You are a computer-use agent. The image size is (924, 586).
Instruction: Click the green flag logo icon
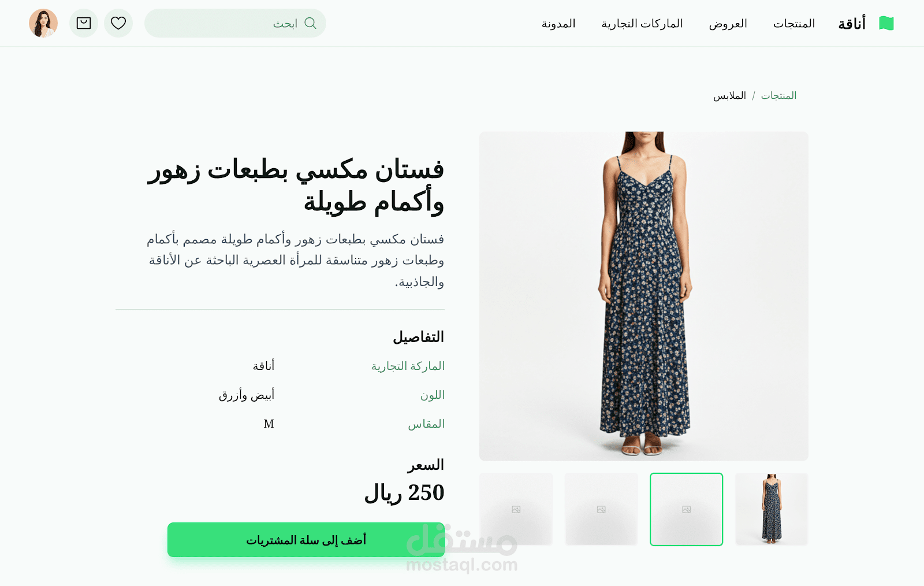tap(886, 23)
